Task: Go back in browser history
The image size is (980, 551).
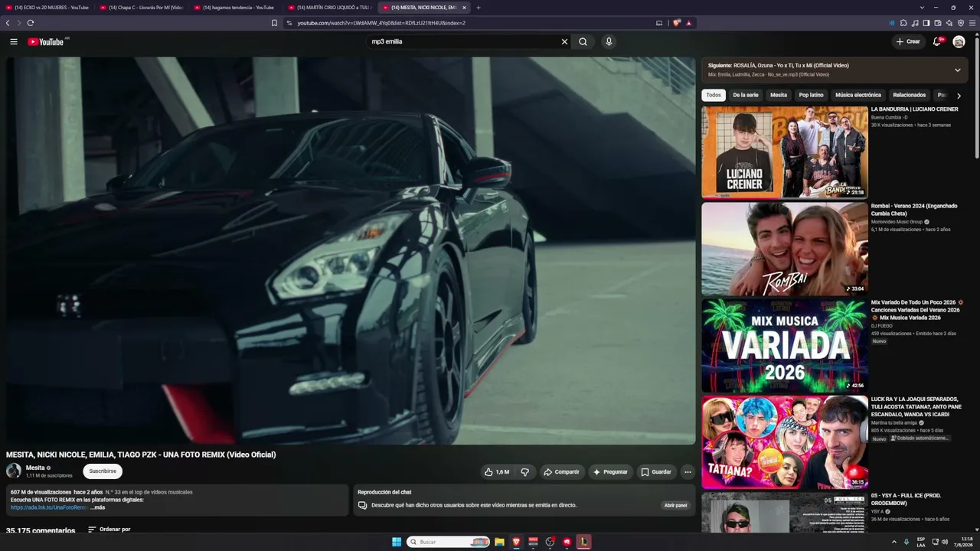Action: pos(8,23)
